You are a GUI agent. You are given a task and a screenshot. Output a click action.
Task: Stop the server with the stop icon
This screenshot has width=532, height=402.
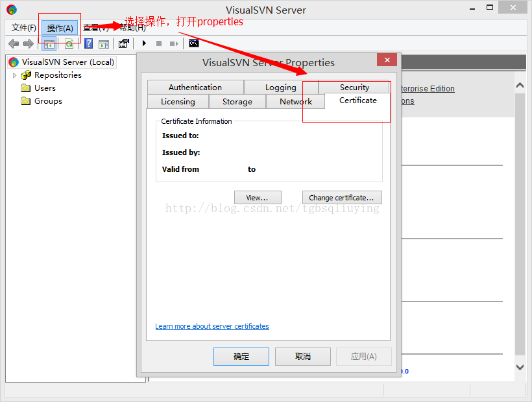tap(159, 43)
